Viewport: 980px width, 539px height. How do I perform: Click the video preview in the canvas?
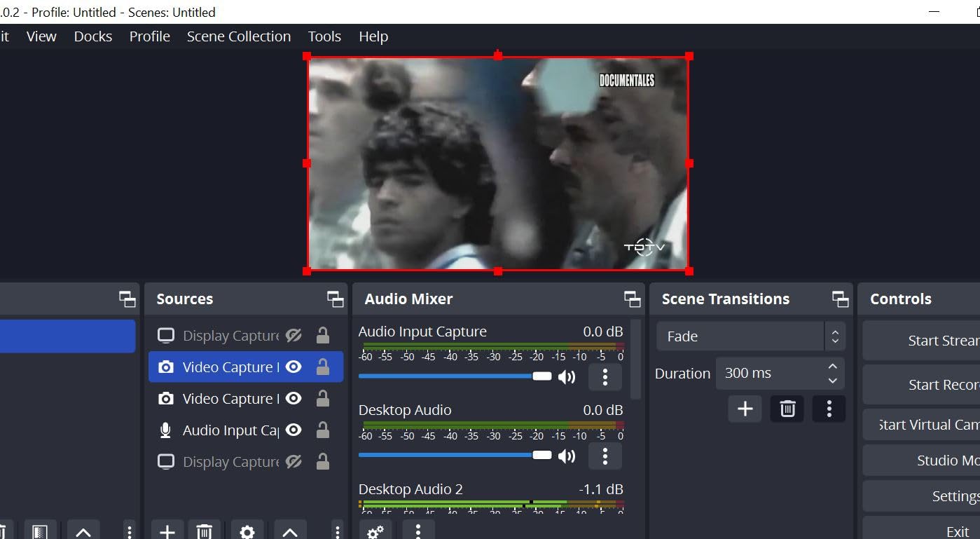pyautogui.click(x=498, y=163)
